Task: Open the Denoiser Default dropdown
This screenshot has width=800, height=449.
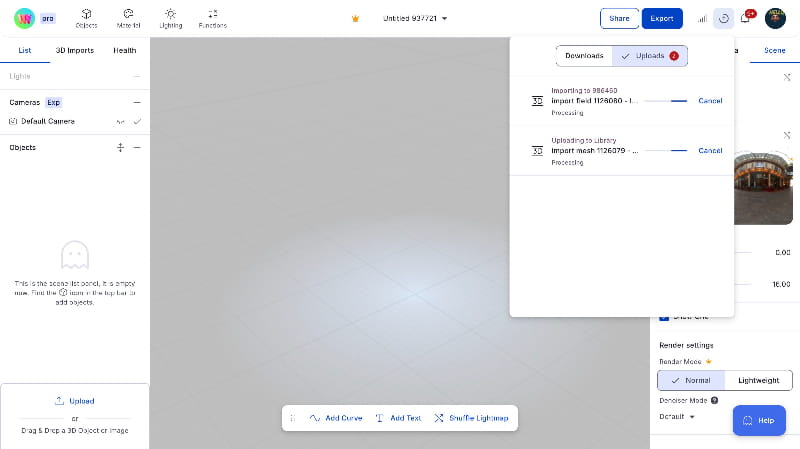Action: tap(677, 416)
